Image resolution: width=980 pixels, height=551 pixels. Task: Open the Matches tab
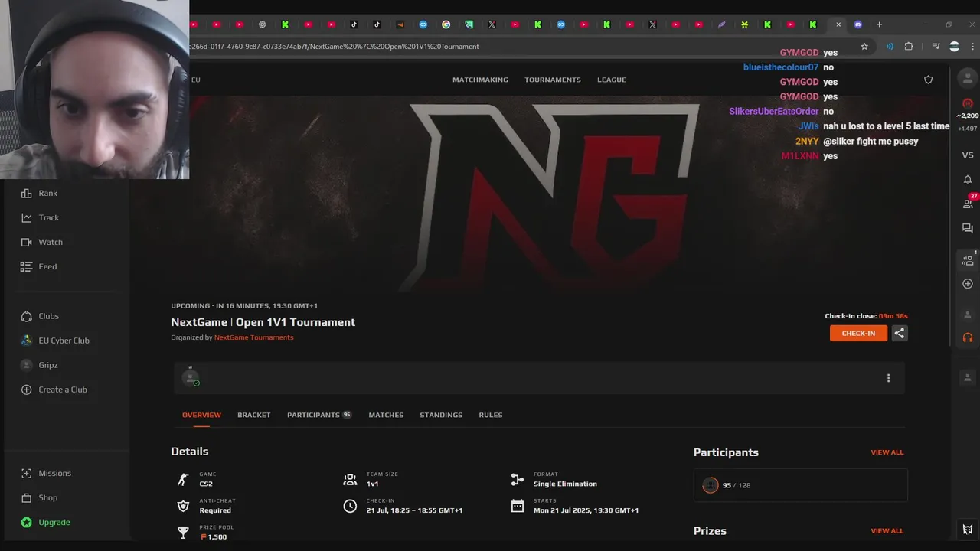click(x=386, y=415)
